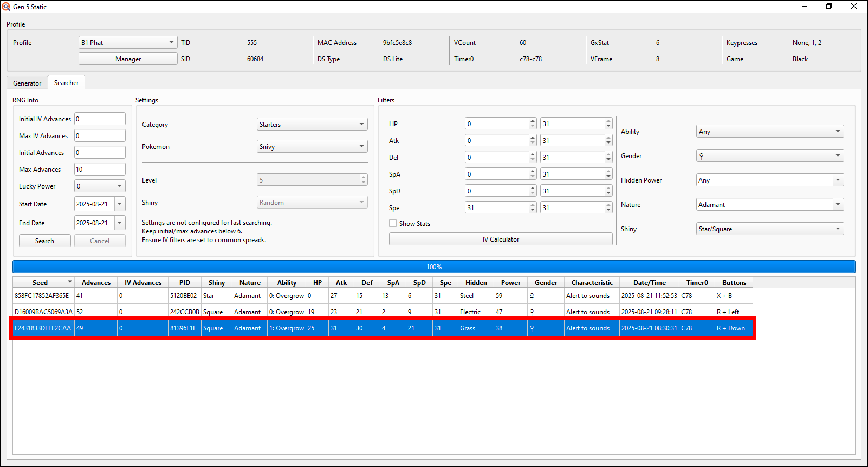Click the date 2025-08-21 09:28:11 cell

click(x=649, y=312)
